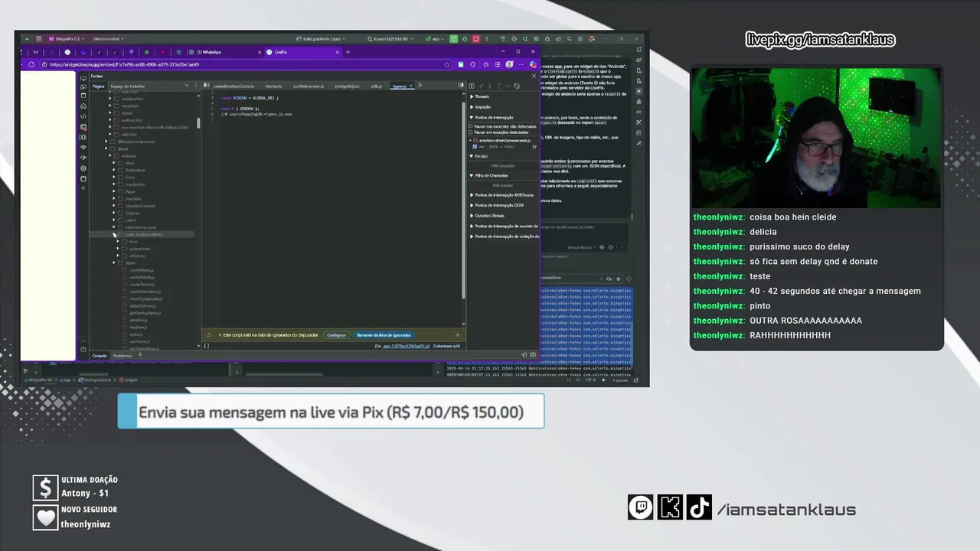Screen dimensions: 980x551
Task: Open the Espaço de trabalho navigator dropdown
Action: 186,86
